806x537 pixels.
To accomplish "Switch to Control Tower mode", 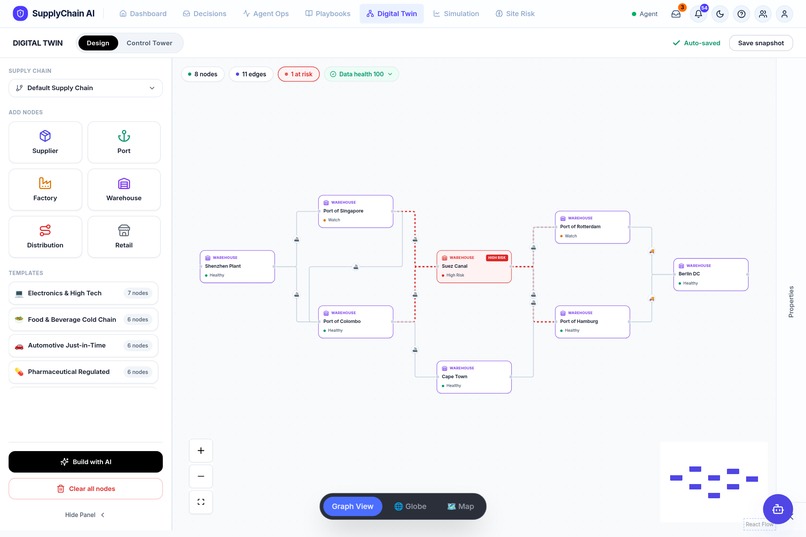I will coord(149,43).
